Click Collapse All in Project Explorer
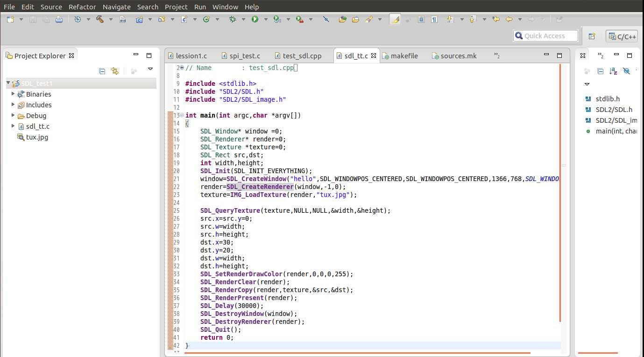This screenshot has width=644, height=357. click(102, 71)
